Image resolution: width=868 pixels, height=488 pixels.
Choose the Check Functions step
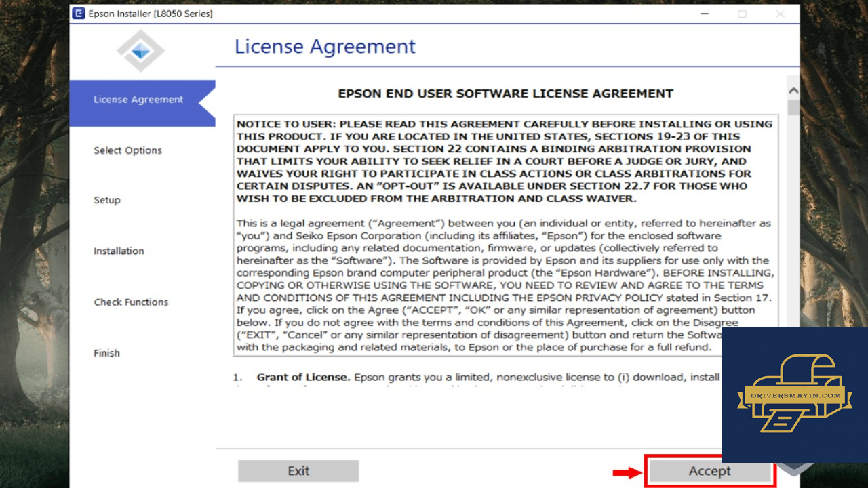tap(131, 302)
